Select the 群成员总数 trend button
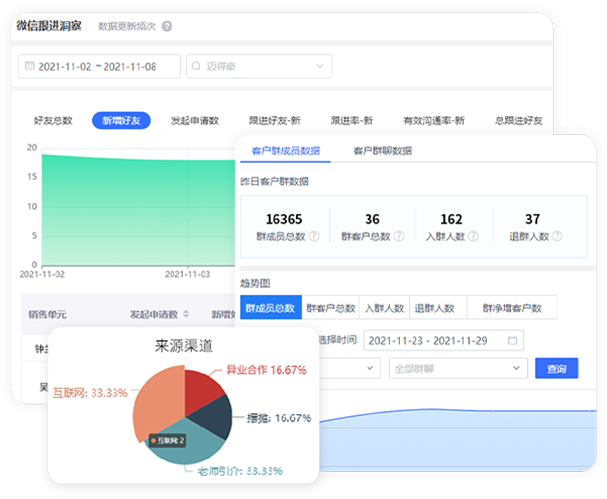The image size is (607, 499). coord(271,308)
